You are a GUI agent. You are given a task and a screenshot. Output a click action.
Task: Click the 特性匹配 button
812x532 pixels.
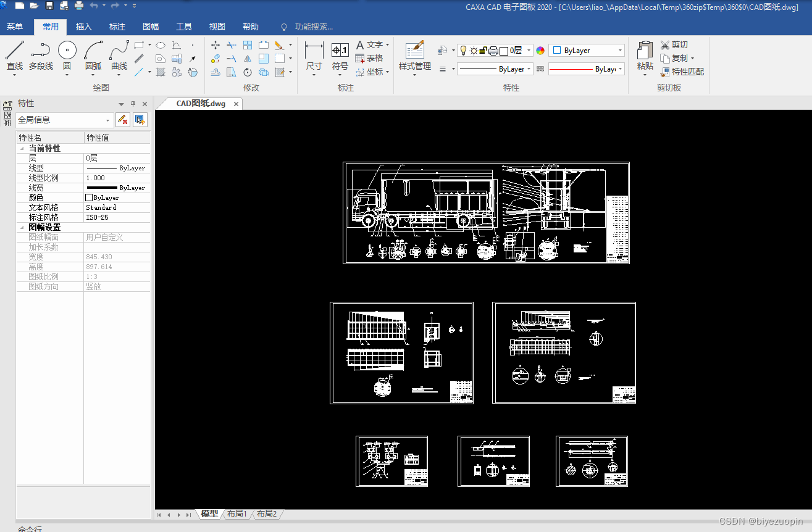[682, 72]
